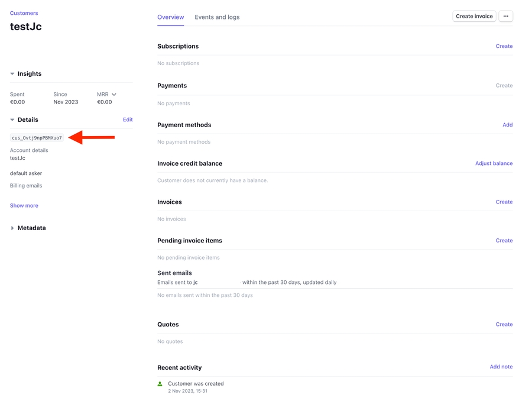The width and height of the screenshot is (532, 414).
Task: Go back to the Customers list
Action: [x=24, y=13]
